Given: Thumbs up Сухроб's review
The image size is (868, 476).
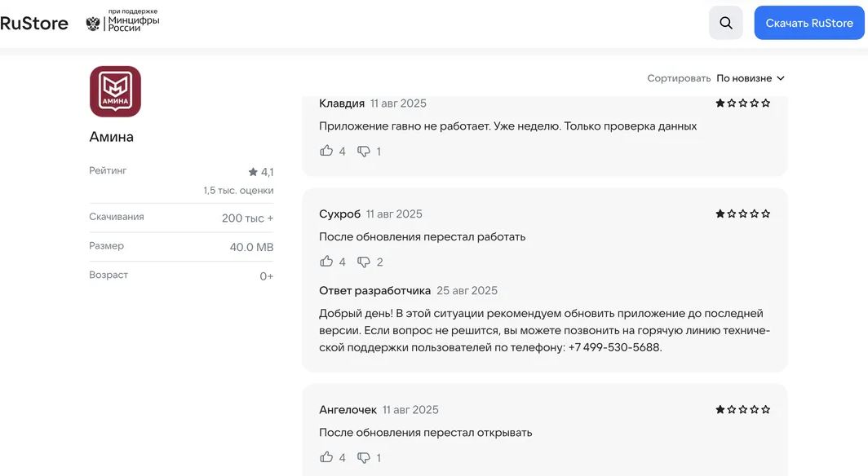Looking at the screenshot, I should tap(326, 262).
